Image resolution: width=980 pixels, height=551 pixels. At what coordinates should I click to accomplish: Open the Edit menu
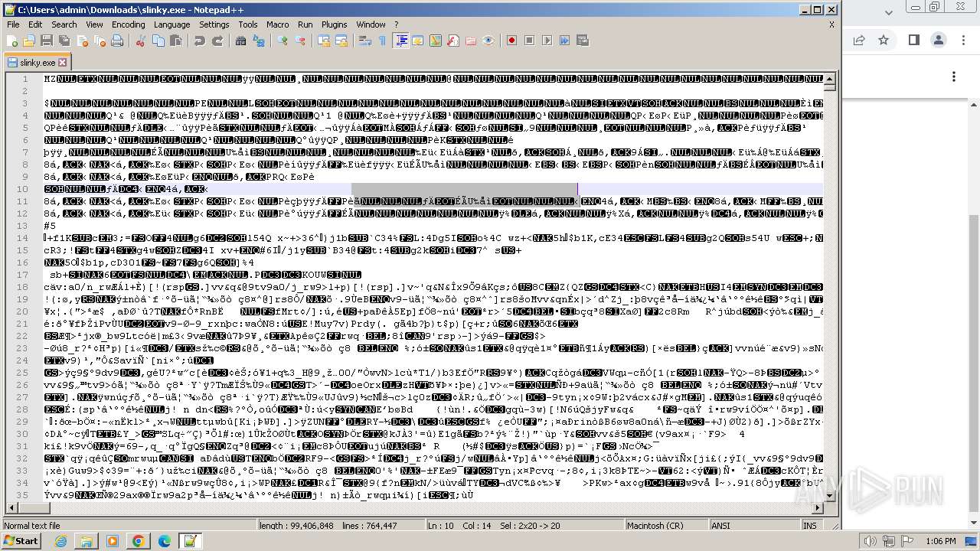(34, 24)
